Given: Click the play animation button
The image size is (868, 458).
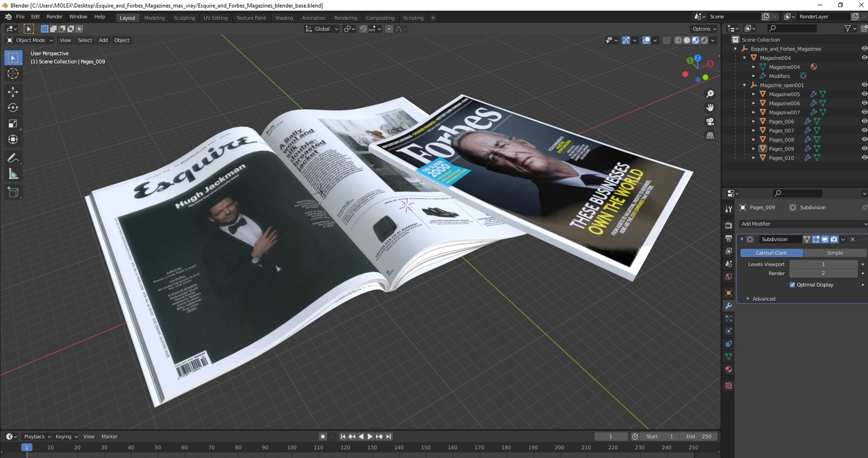Looking at the screenshot, I should (370, 436).
